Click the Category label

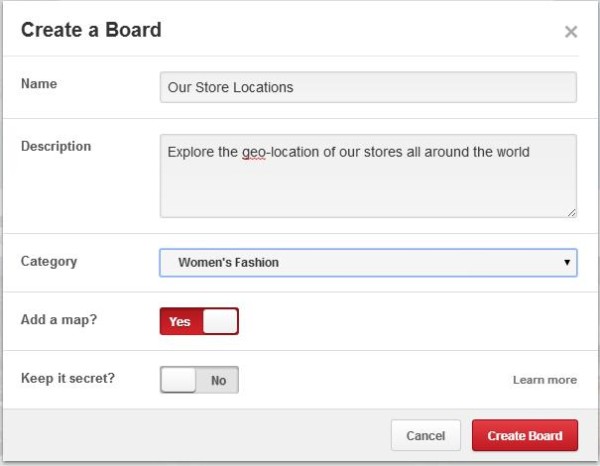[49, 262]
